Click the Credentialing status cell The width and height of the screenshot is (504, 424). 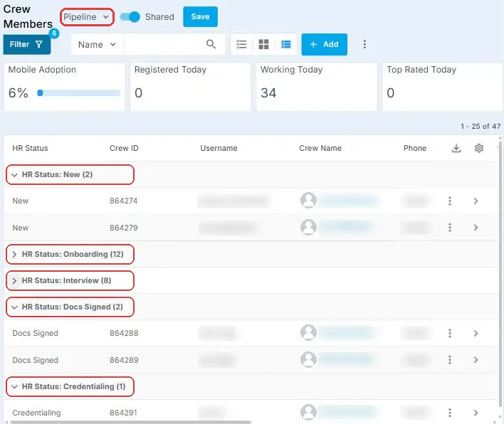pyautogui.click(x=36, y=413)
